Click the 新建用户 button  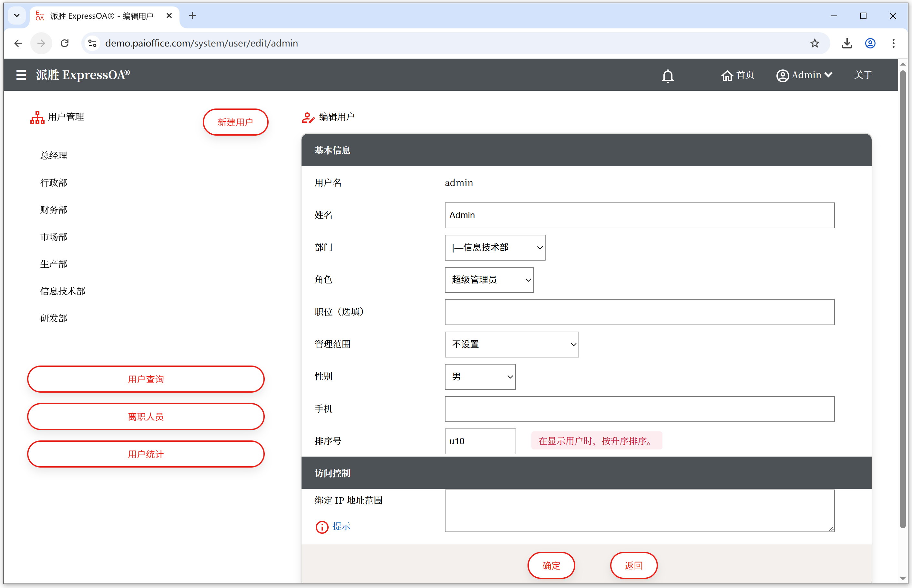click(x=235, y=122)
